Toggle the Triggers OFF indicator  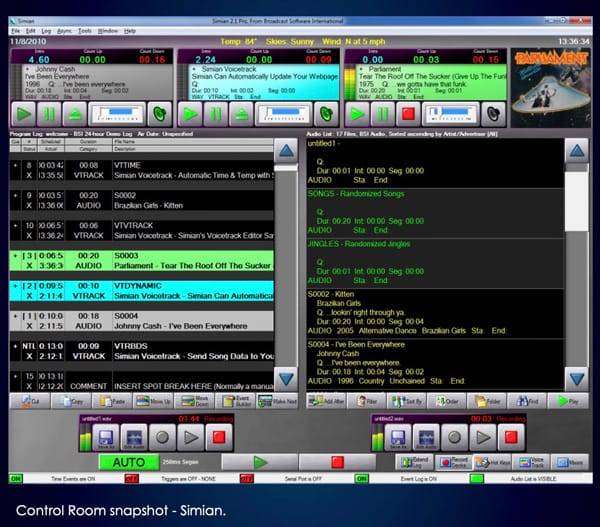[131, 478]
